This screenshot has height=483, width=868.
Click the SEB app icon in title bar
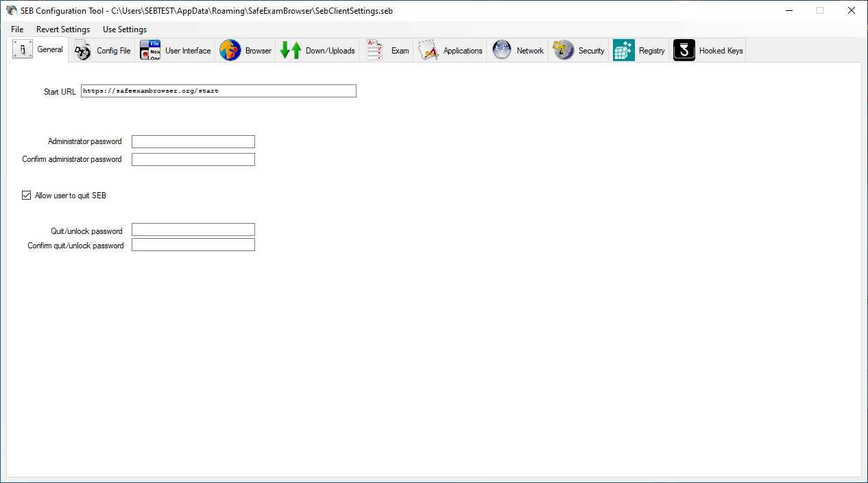click(12, 10)
